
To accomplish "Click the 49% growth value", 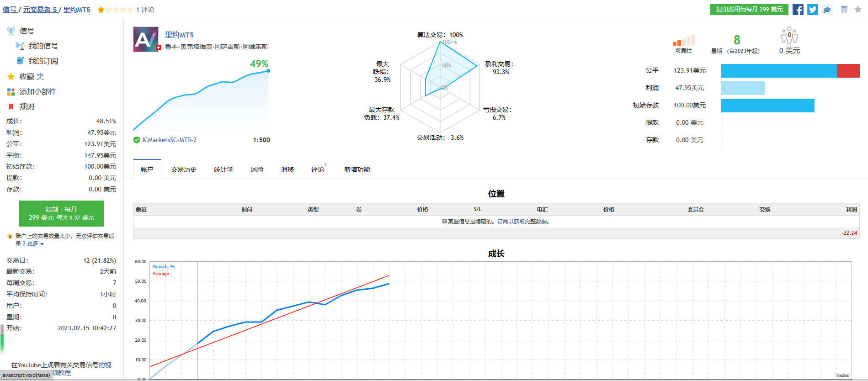I will [x=259, y=64].
